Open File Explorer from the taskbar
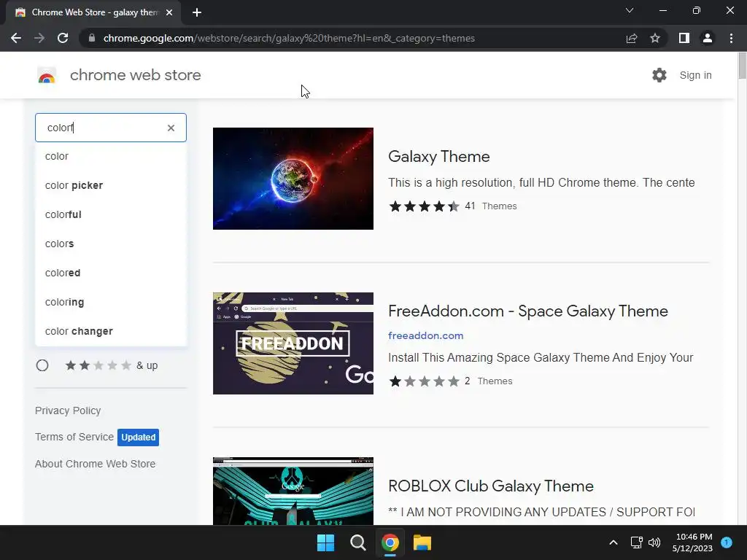Image resolution: width=747 pixels, height=560 pixels. click(x=422, y=542)
